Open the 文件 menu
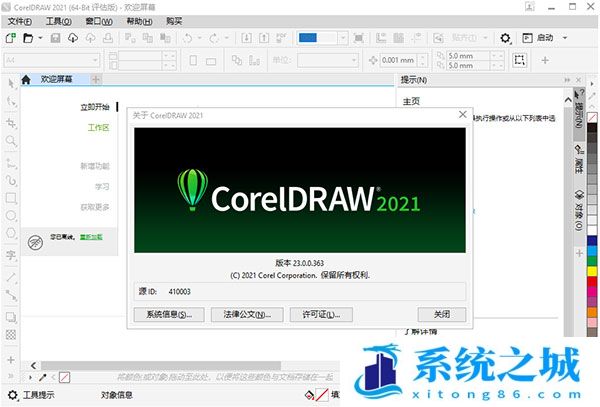 20,21
